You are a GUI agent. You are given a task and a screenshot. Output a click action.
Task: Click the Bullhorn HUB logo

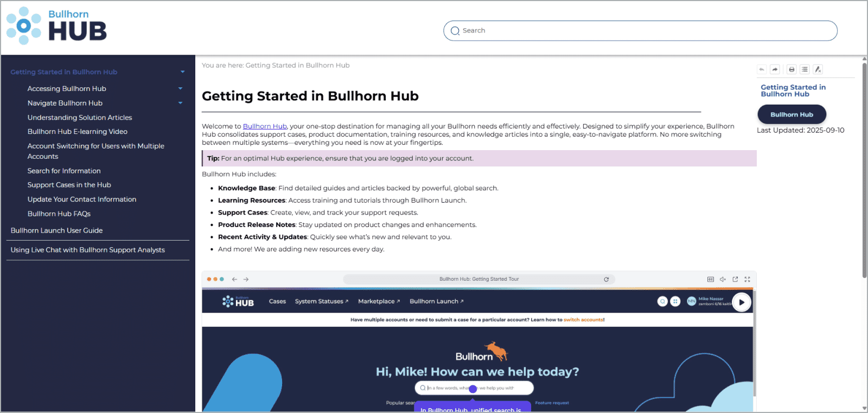click(x=56, y=26)
